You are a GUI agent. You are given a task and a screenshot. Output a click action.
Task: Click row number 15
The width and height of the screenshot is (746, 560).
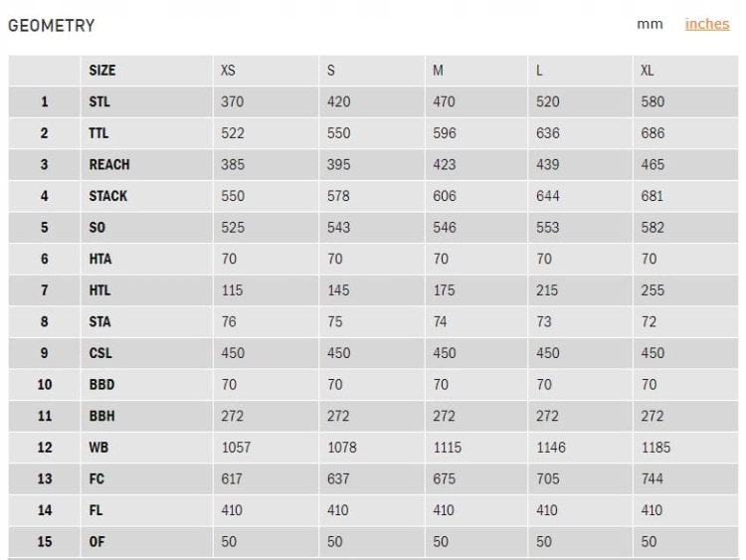(x=44, y=542)
